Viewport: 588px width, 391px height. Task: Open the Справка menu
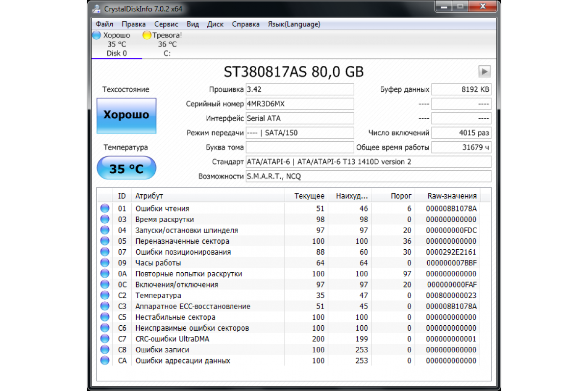[x=246, y=24]
